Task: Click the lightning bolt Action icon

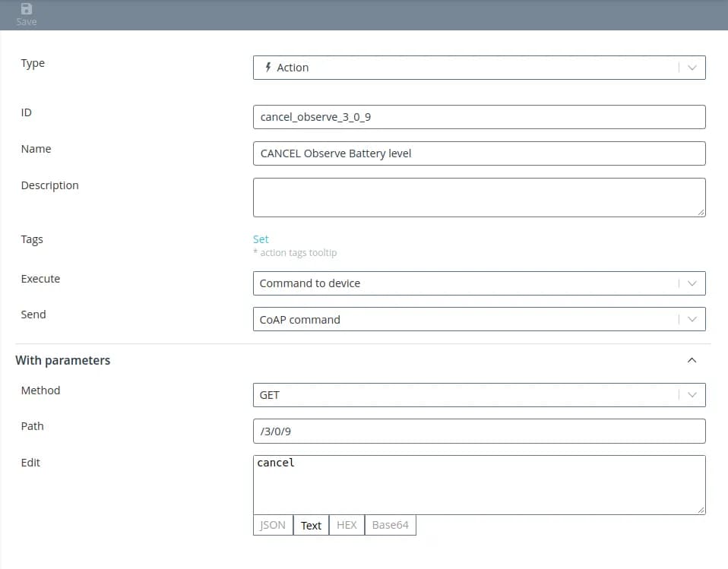Action: click(x=267, y=67)
